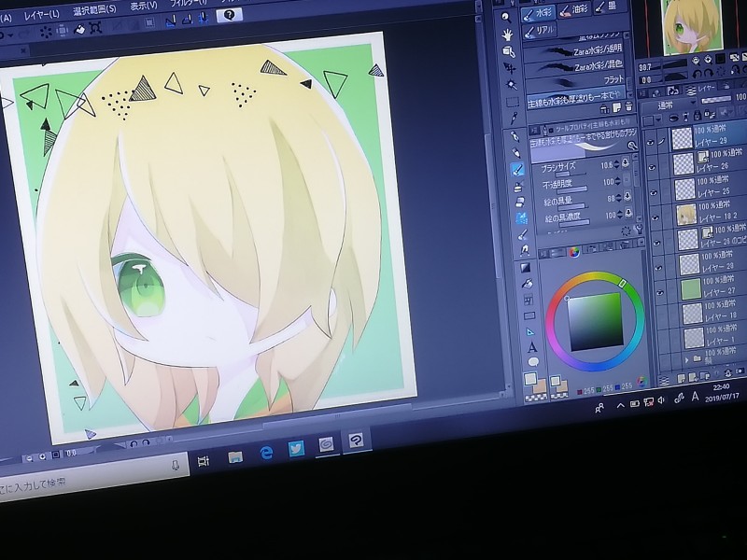The image size is (747, 560).
Task: Open the blending mode 通常 dropdown
Action: [x=670, y=105]
